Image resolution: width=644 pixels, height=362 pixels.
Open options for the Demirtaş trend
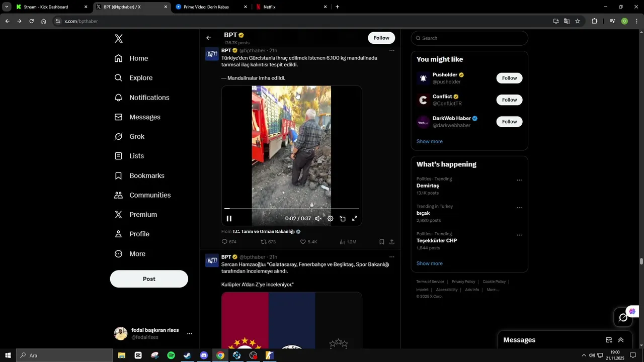pyautogui.click(x=519, y=180)
